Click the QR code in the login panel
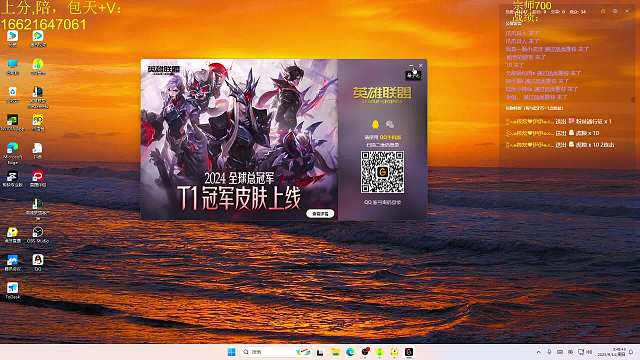 click(x=382, y=172)
